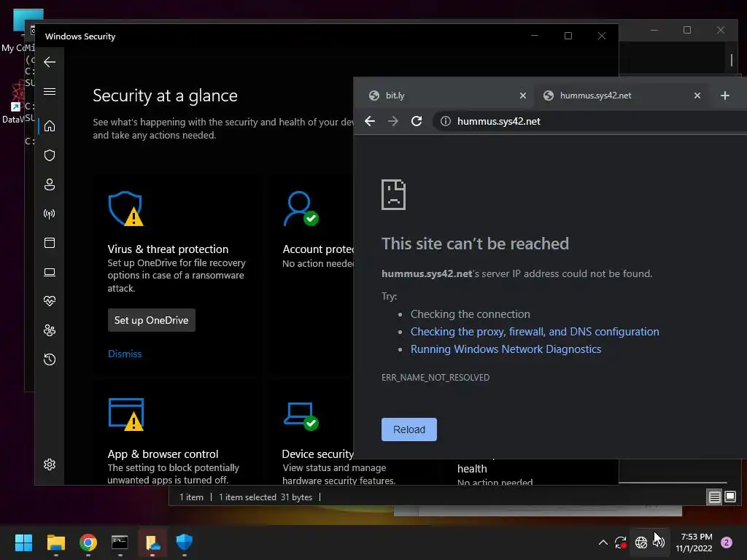Click network globe icon in system tray
Screen dimensions: 747x560
coord(641,542)
